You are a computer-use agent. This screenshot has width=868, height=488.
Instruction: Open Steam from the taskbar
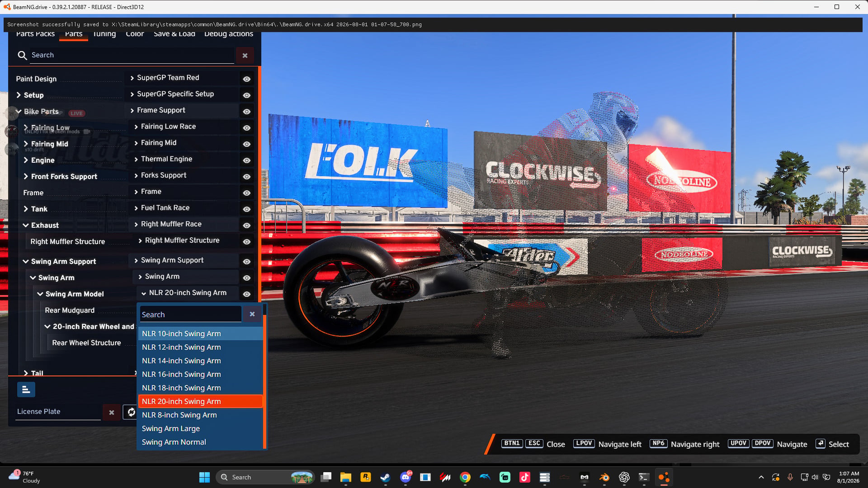pyautogui.click(x=386, y=477)
